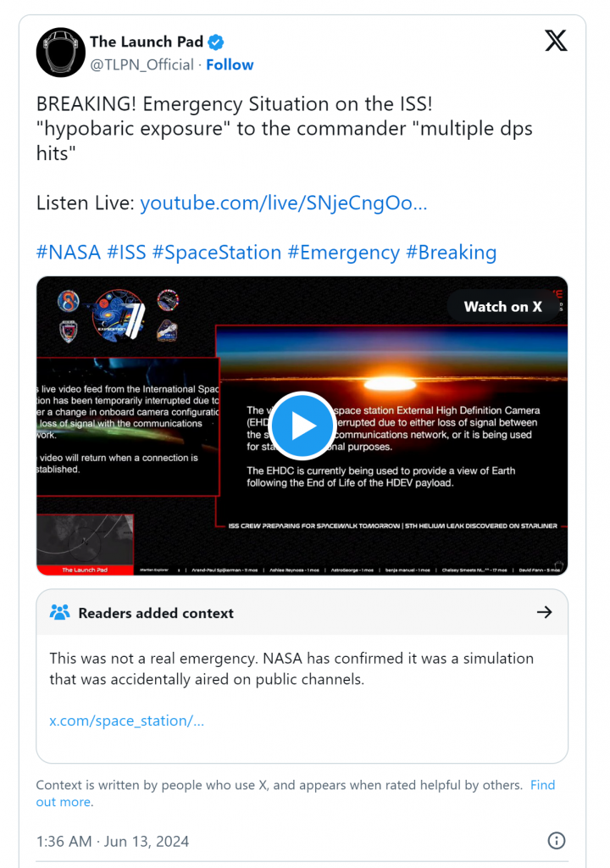610x868 pixels.
Task: Click the community notes people icon
Action: (x=60, y=612)
